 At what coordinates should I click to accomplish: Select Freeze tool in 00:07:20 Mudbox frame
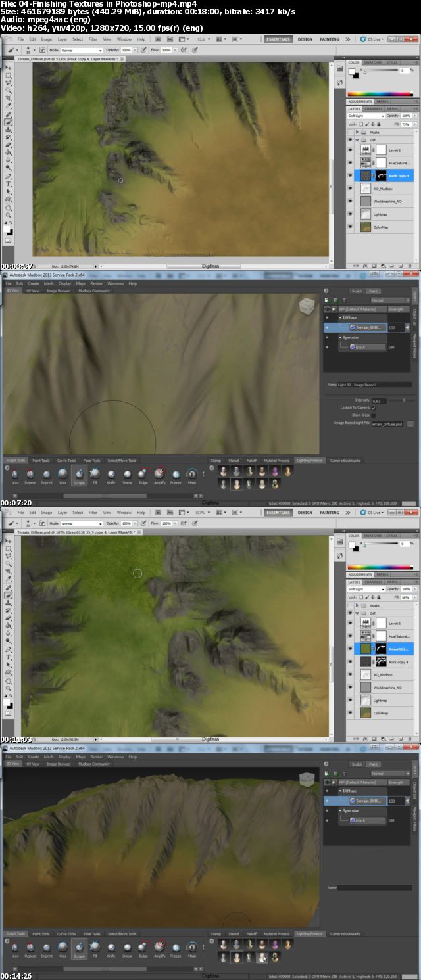(176, 475)
